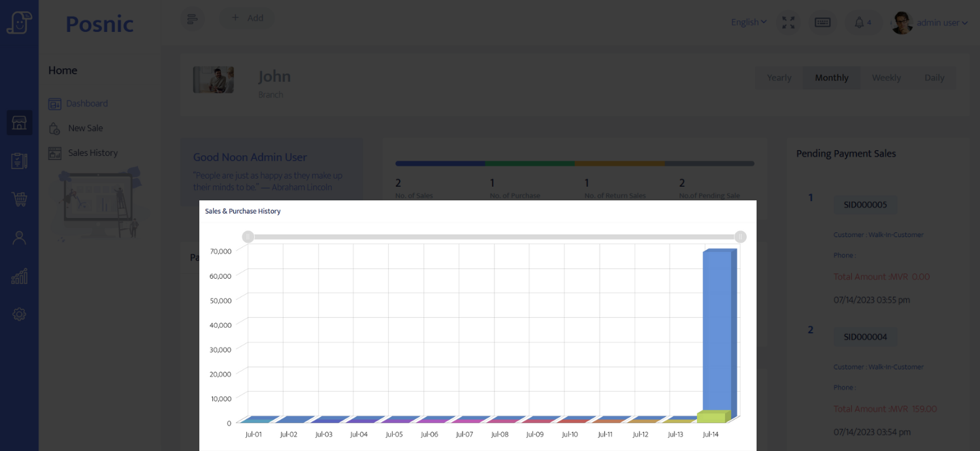Open the clipboard checklist sidebar icon
This screenshot has height=451, width=980.
click(19, 161)
